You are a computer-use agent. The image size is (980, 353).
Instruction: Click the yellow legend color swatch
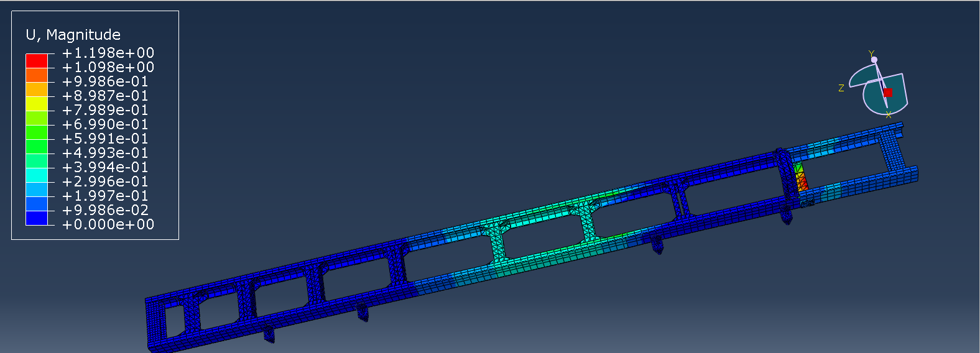pyautogui.click(x=36, y=103)
